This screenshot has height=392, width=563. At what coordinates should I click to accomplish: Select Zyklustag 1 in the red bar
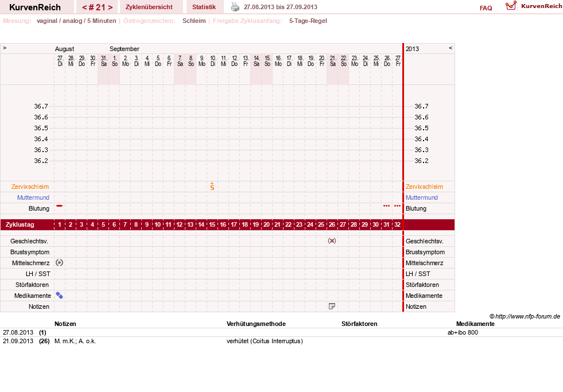(60, 225)
